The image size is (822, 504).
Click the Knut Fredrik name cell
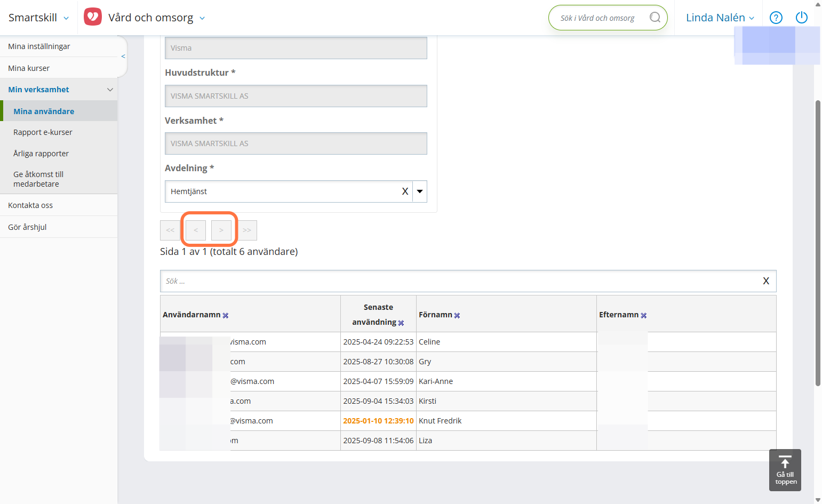[506, 421]
